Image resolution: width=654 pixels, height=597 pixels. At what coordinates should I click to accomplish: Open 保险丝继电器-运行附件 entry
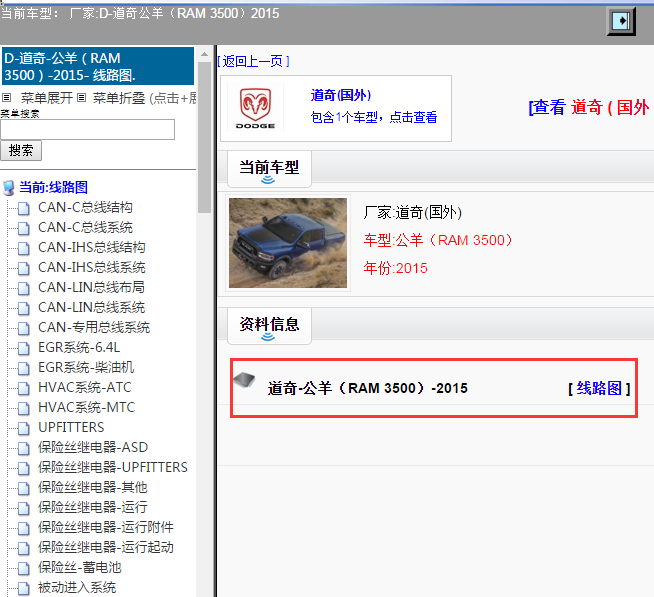pos(106,528)
